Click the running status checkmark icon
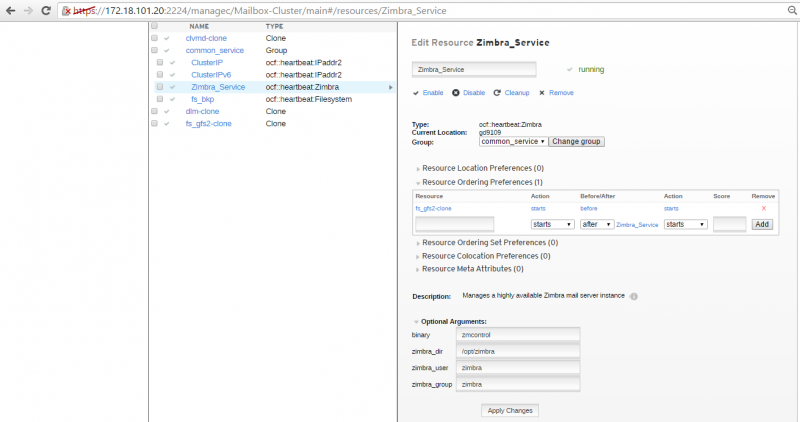The height and width of the screenshot is (422, 800). pos(569,69)
